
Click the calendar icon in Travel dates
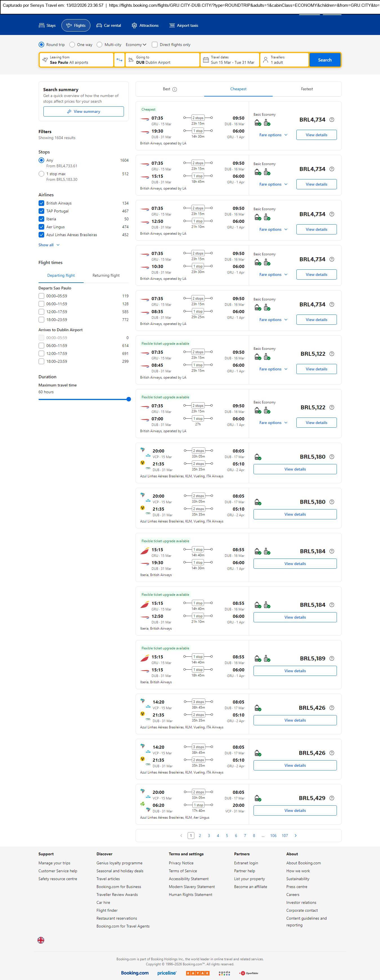coord(206,60)
